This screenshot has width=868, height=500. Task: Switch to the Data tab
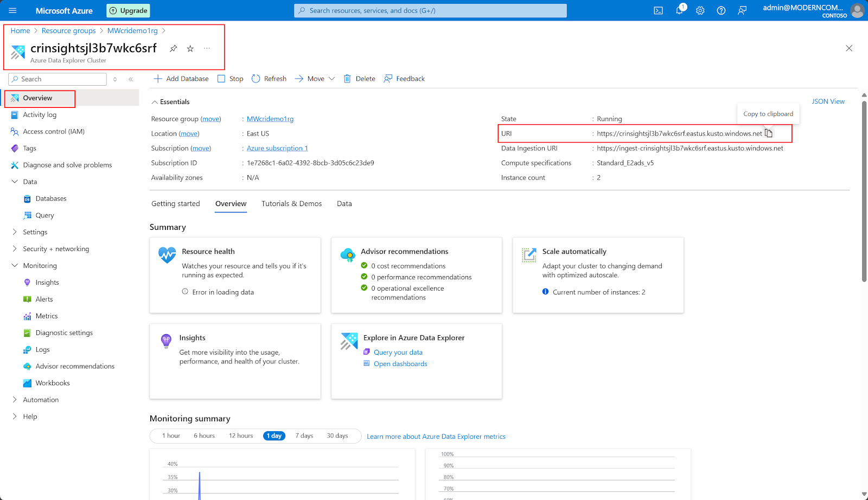[x=344, y=204]
